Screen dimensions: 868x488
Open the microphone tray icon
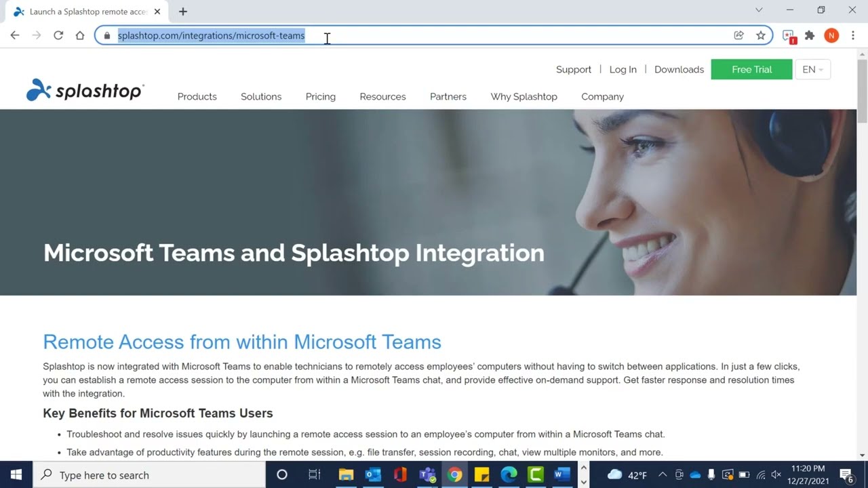click(x=711, y=474)
